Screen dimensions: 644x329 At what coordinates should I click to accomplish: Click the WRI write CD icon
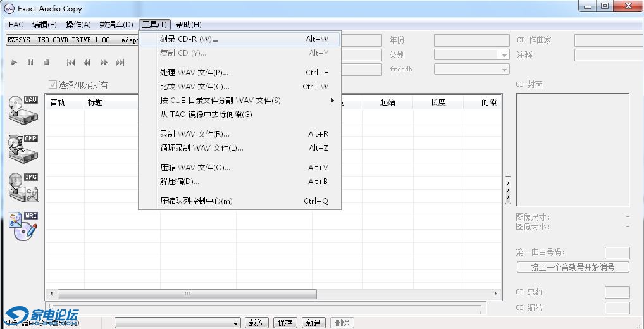coord(23,226)
